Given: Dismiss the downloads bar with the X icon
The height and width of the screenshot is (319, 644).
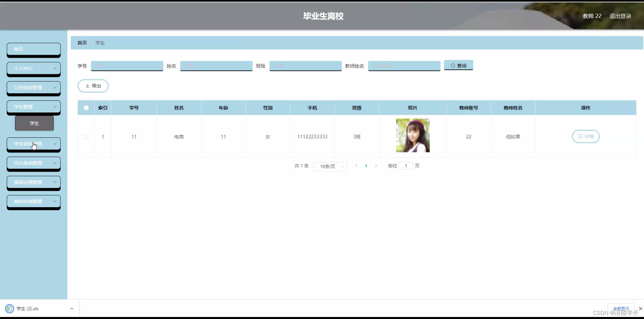Looking at the screenshot, I should tap(640, 308).
